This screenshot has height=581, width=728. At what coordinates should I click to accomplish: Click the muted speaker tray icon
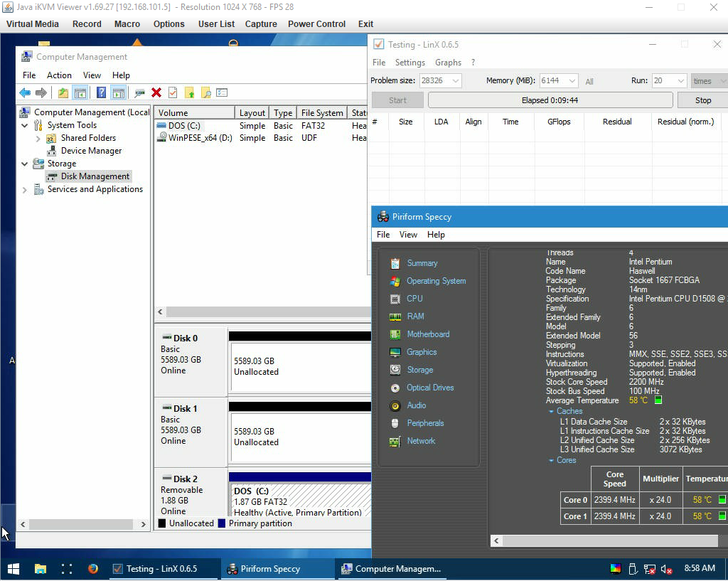[x=666, y=569]
